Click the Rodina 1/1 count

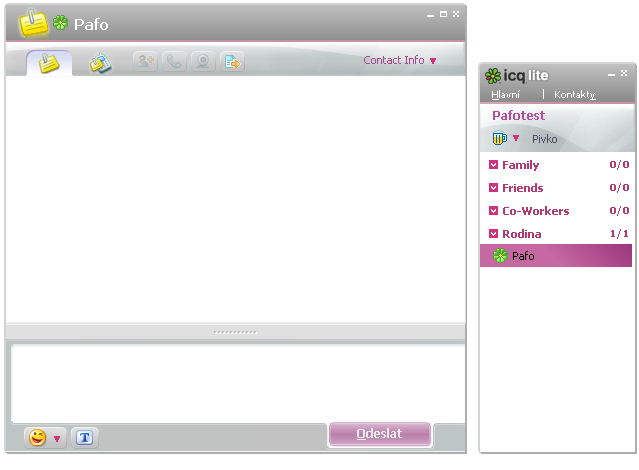click(619, 234)
